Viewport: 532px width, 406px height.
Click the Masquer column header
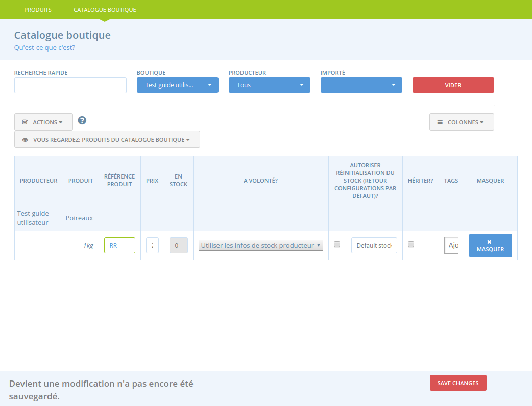(x=490, y=181)
